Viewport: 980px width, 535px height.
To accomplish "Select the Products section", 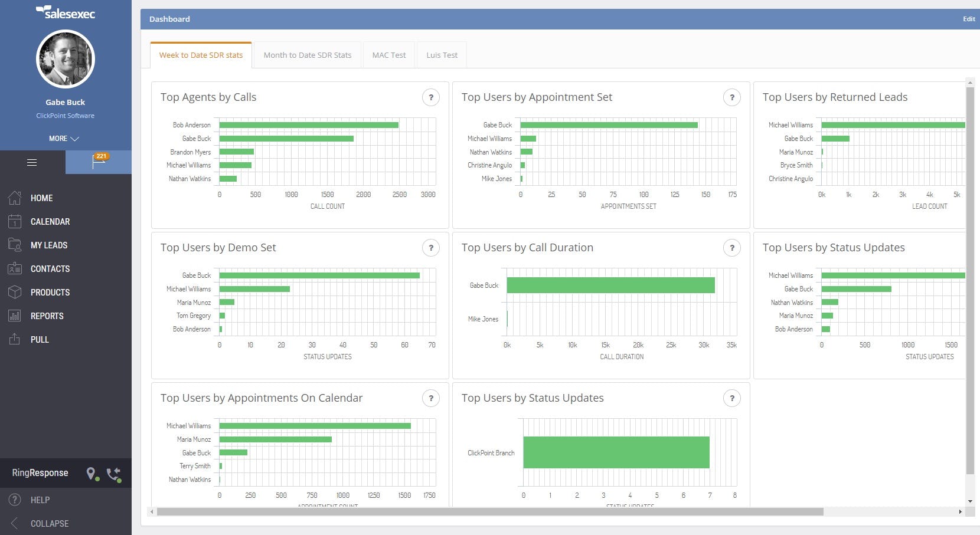I will (x=50, y=293).
